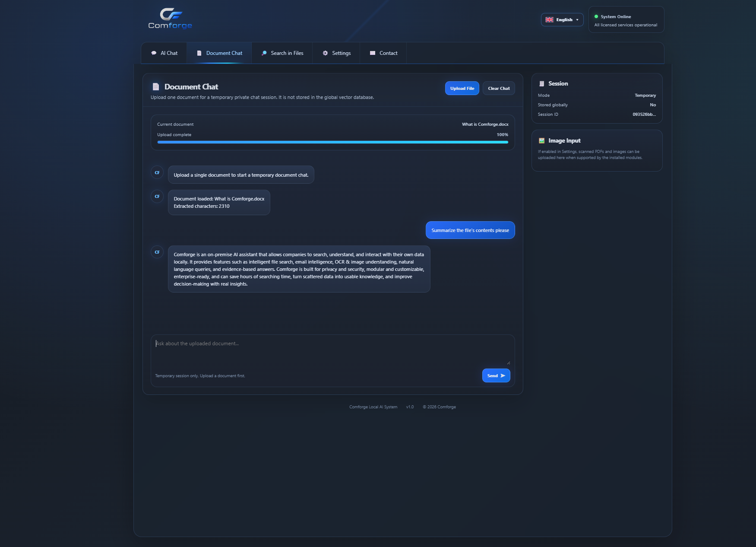Click the 'v1.0' version text

(410, 407)
